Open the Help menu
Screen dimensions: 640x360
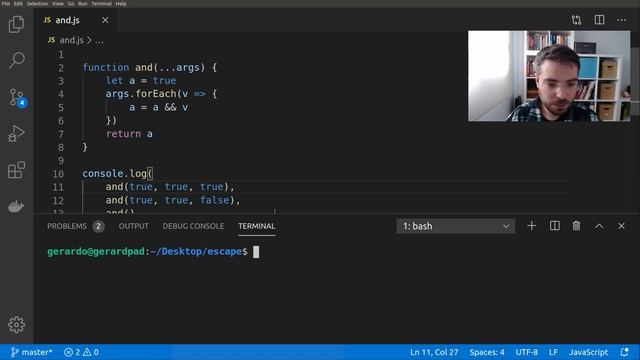pos(120,4)
